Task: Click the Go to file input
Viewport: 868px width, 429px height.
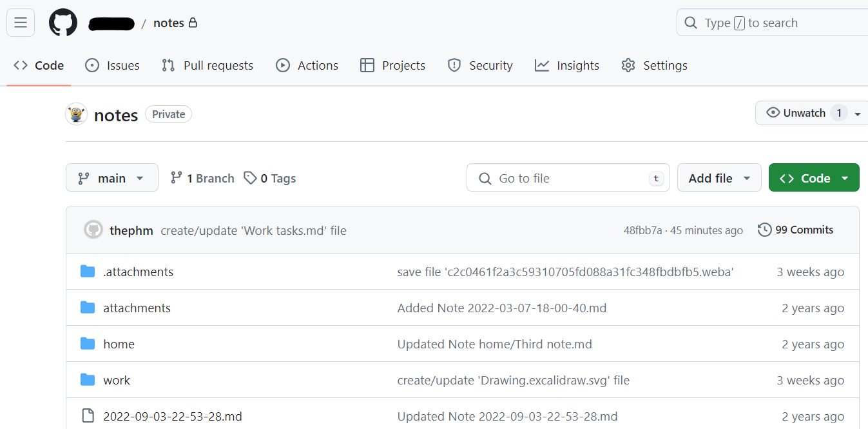Action: click(567, 178)
